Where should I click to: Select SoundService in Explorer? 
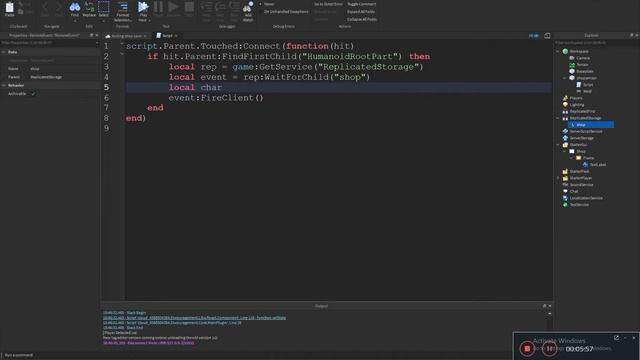(581, 184)
